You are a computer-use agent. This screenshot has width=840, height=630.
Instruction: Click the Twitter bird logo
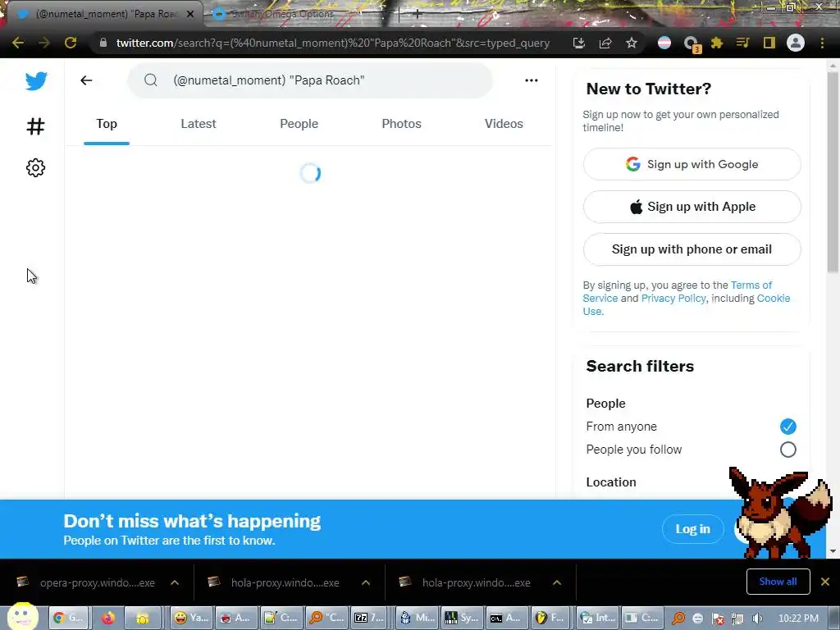click(36, 81)
